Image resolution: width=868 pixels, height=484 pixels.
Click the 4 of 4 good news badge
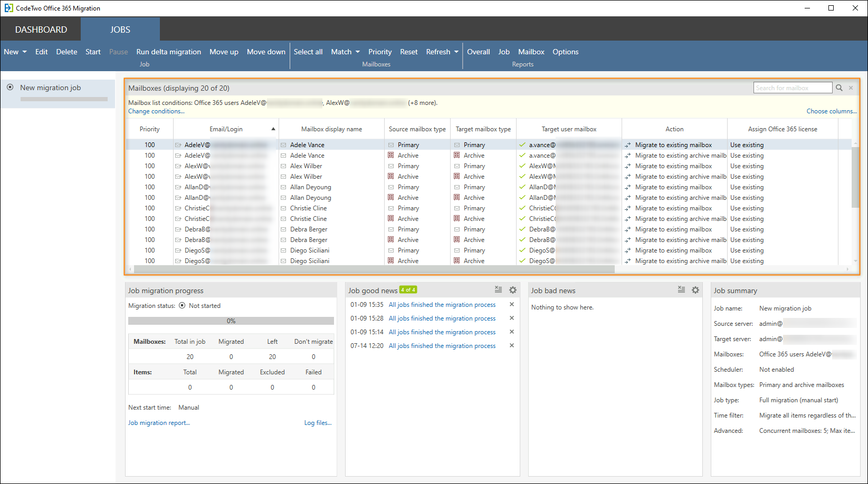(408, 289)
